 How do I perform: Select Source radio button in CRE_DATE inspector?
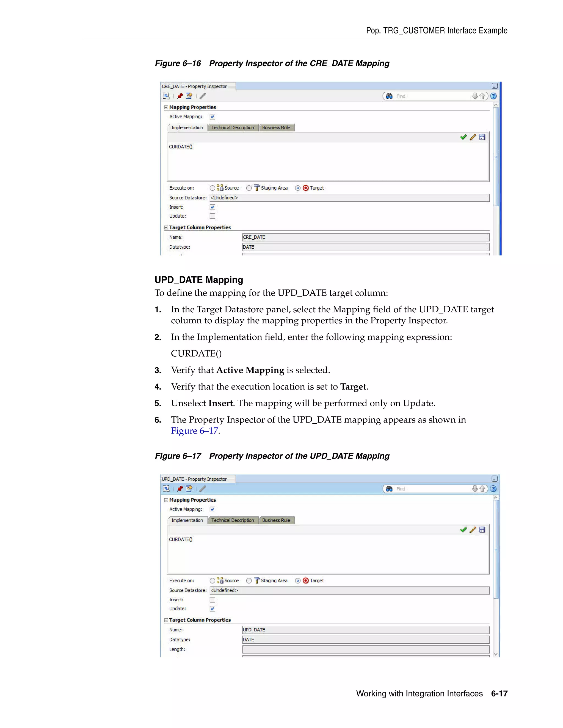pyautogui.click(x=212, y=188)
